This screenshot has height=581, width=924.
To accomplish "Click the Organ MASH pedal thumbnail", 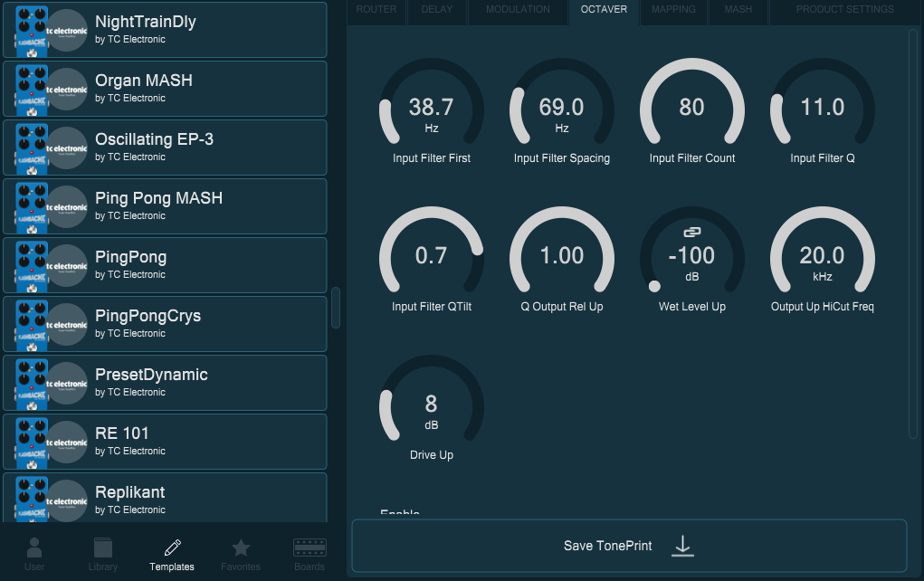I will pyautogui.click(x=32, y=89).
